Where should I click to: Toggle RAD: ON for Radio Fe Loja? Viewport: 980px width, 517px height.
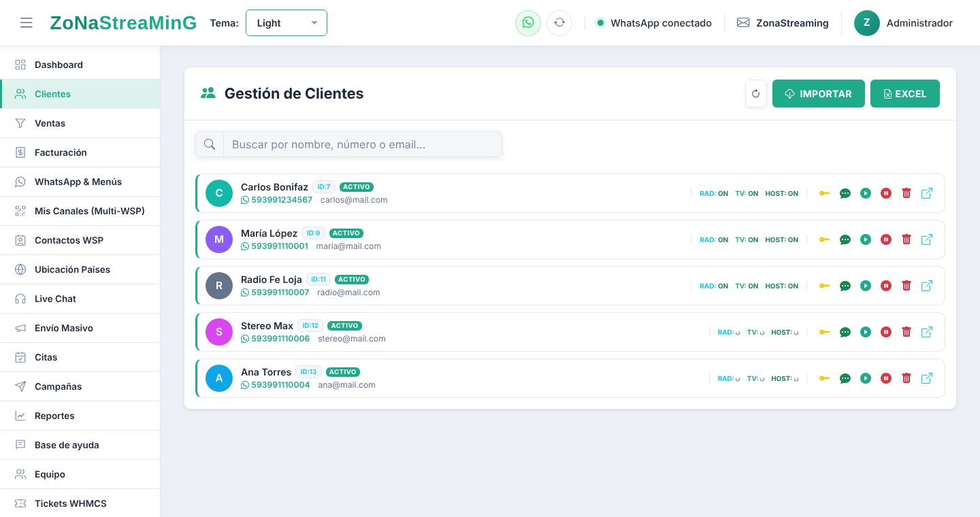click(x=714, y=286)
